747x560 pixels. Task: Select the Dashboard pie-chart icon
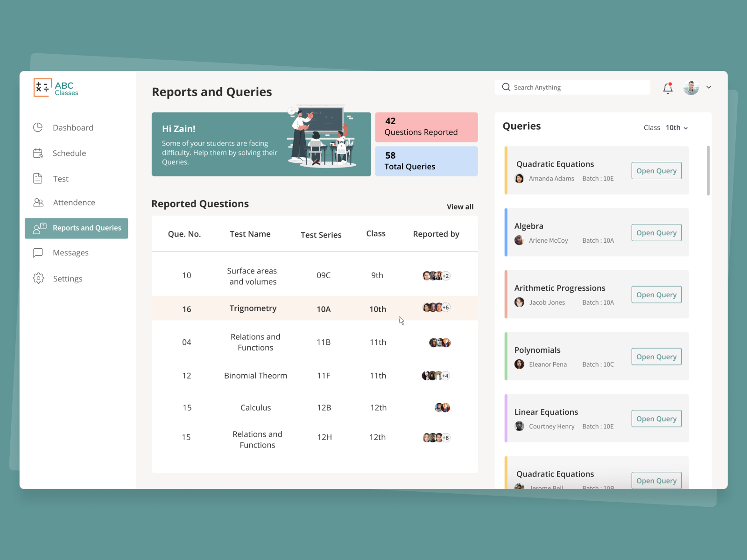38,127
